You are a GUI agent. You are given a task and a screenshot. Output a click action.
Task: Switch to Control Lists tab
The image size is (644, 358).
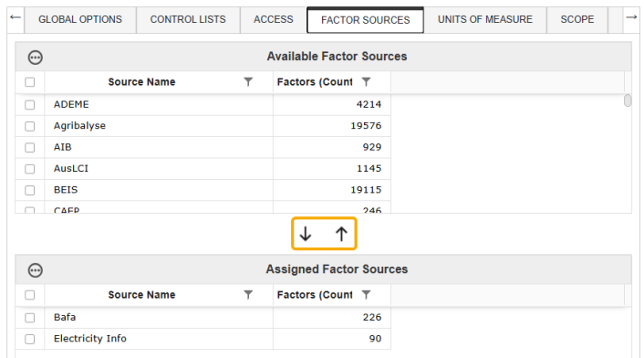[x=188, y=20]
